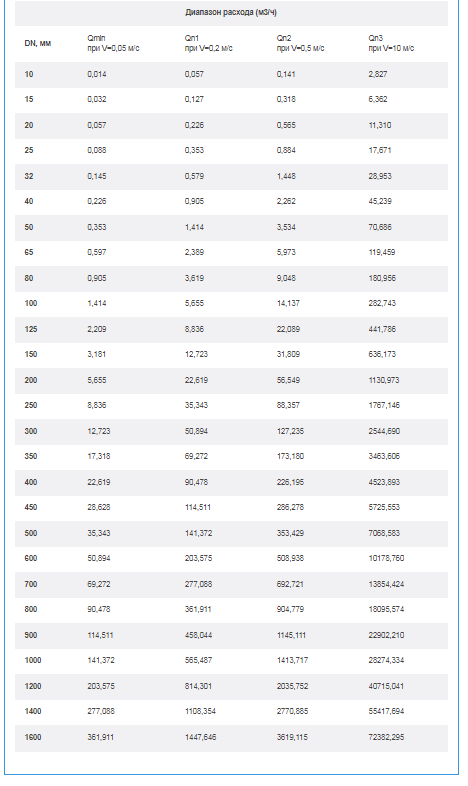Click the value 0,127 in DN 15 row
The height and width of the screenshot is (786, 468).
[x=194, y=99]
